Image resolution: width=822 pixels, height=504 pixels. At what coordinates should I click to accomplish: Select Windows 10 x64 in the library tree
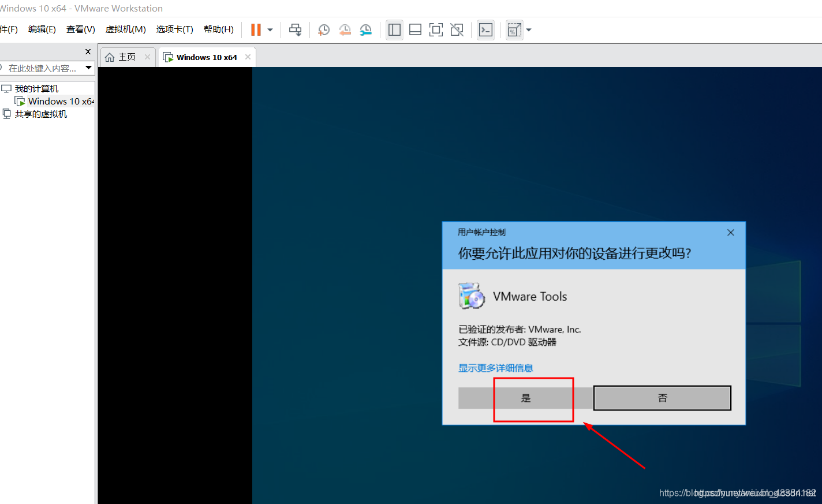click(61, 101)
